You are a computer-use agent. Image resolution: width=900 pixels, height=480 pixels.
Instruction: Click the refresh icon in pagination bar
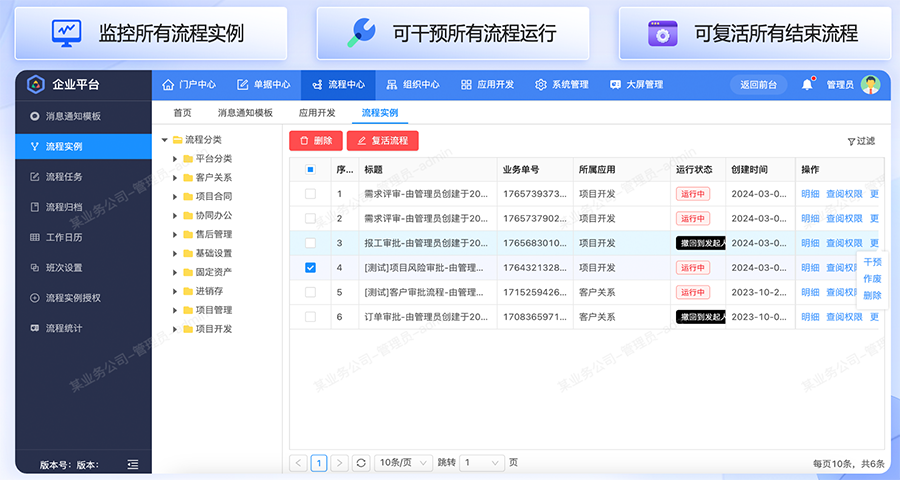pos(361,463)
